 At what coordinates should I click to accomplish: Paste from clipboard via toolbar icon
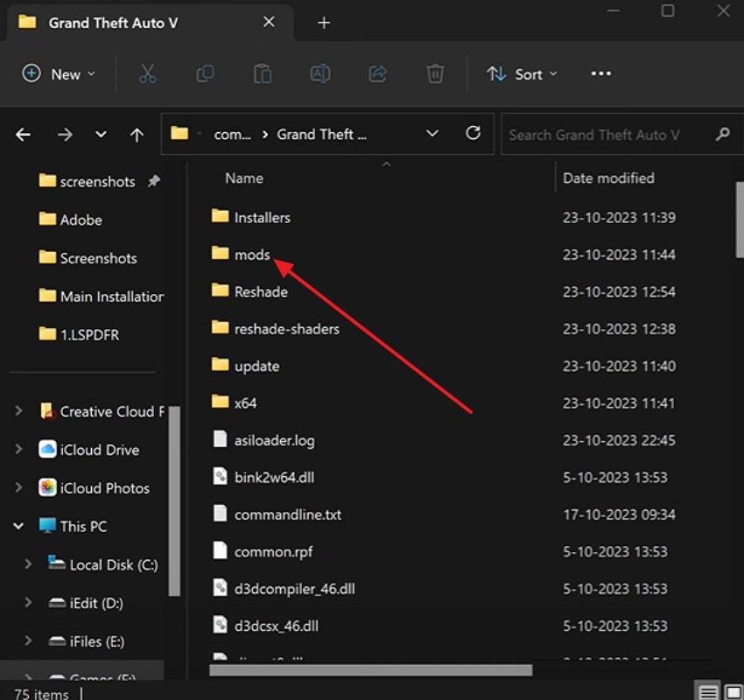(x=263, y=73)
